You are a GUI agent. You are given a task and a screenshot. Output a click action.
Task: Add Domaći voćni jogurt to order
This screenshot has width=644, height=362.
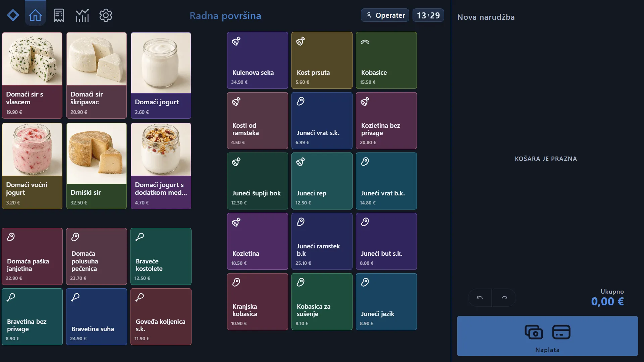coord(32,166)
